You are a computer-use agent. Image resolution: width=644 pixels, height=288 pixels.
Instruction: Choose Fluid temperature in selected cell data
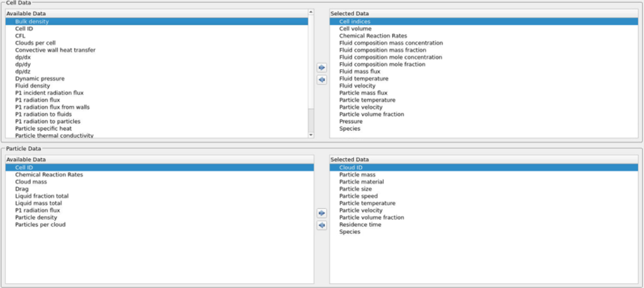(364, 79)
